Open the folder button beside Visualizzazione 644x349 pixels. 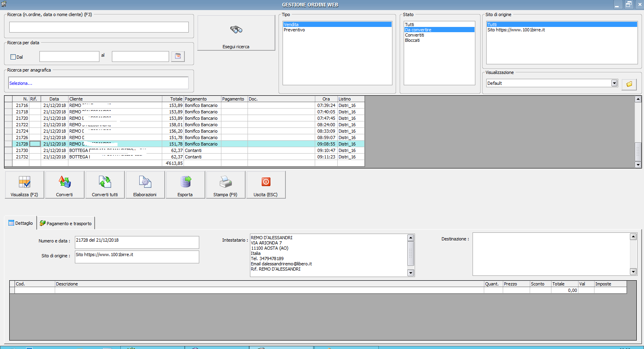(x=629, y=84)
